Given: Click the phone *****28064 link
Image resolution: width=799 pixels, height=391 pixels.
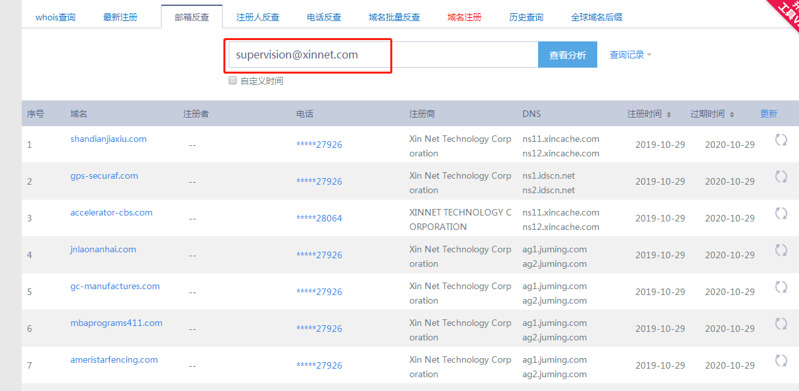Looking at the screenshot, I should (319, 218).
